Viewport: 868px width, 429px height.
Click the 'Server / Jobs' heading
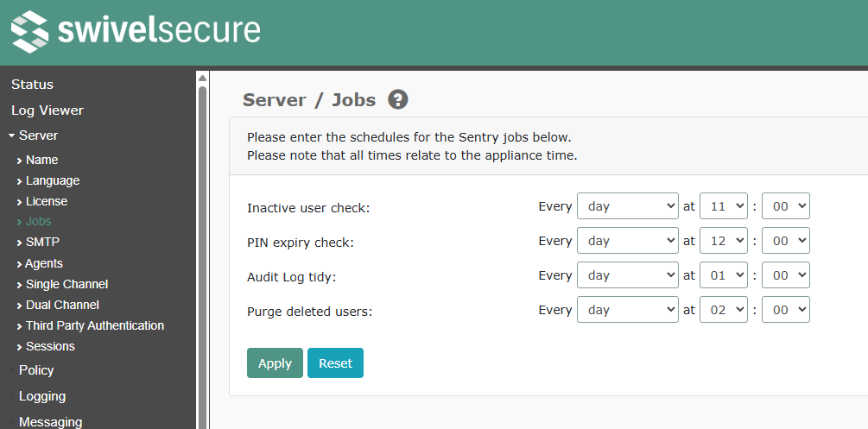click(309, 100)
